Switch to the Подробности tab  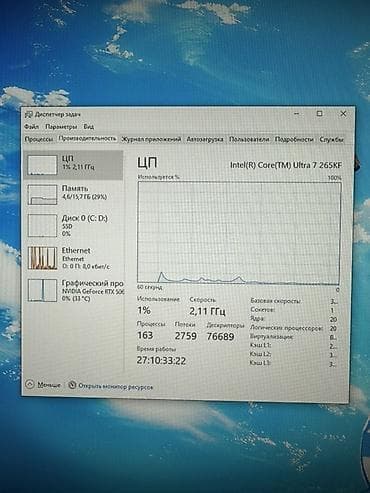tap(294, 139)
